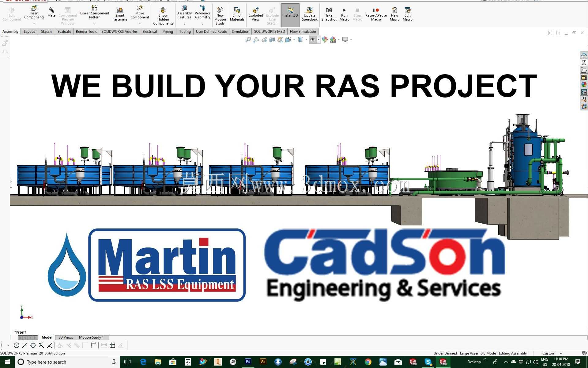Open Hide/Show Items dropdown arrow
The image size is (588, 368).
pyautogui.click(x=318, y=40)
